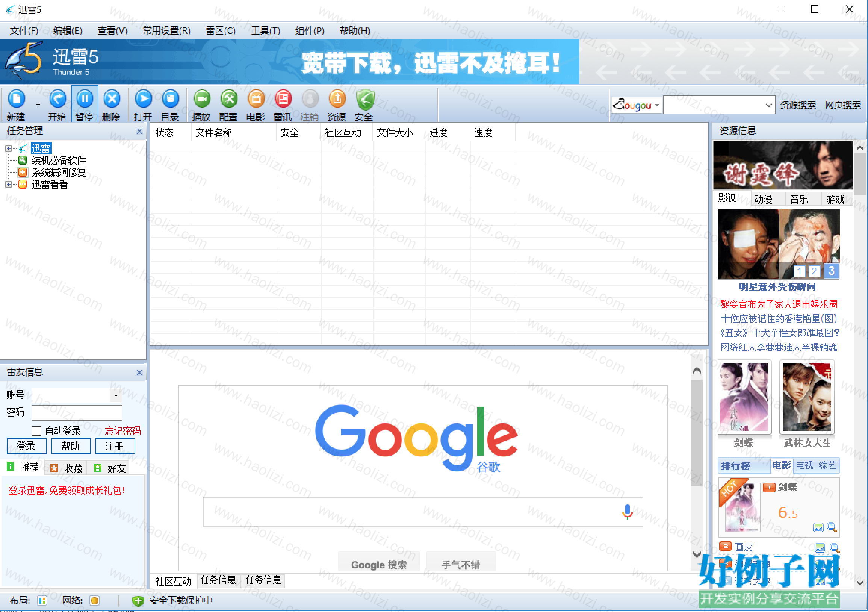The image size is (868, 612).
Task: Close the 任务管理 panel
Action: click(x=139, y=131)
